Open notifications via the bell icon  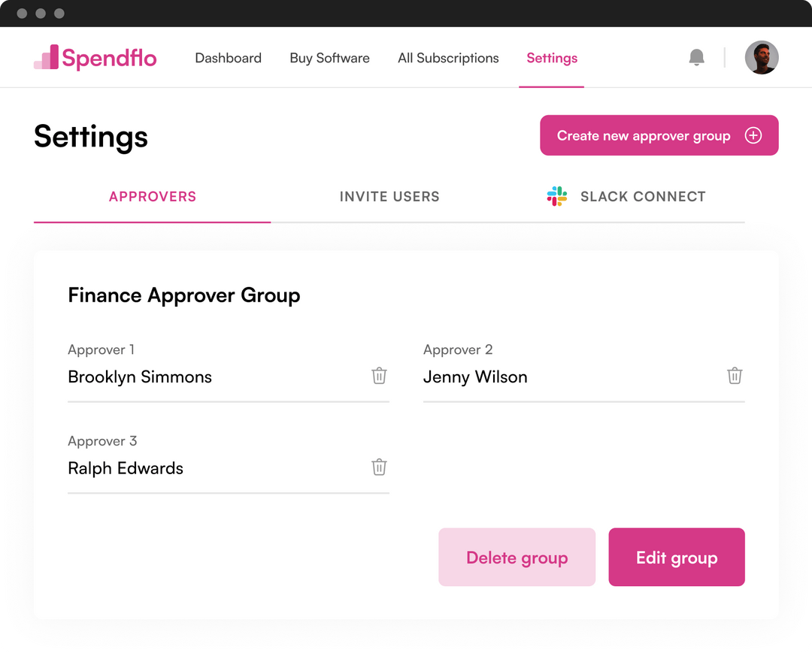click(x=696, y=57)
